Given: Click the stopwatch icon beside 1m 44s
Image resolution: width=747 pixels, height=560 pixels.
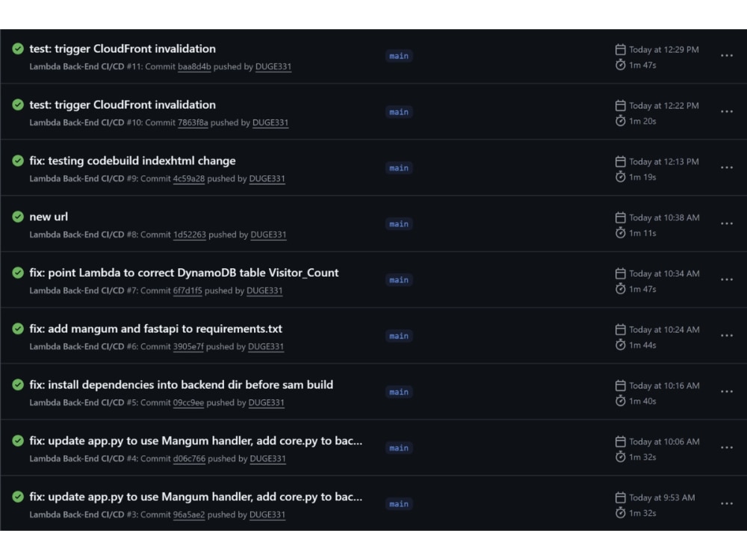Looking at the screenshot, I should click(x=620, y=345).
